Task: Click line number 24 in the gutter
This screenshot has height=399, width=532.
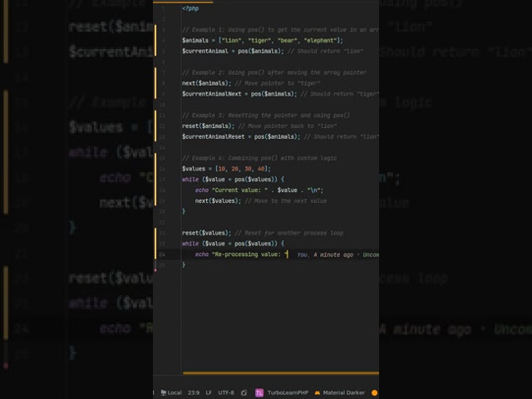Action: click(162, 254)
